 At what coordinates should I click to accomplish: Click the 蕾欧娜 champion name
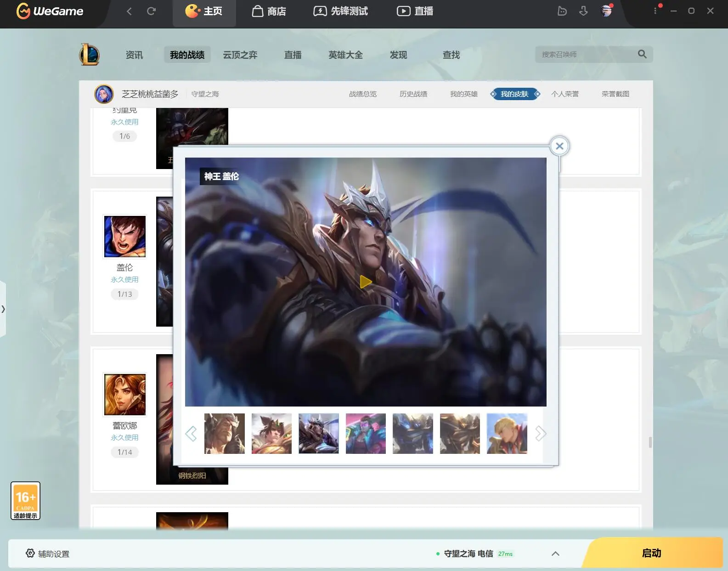pos(124,425)
